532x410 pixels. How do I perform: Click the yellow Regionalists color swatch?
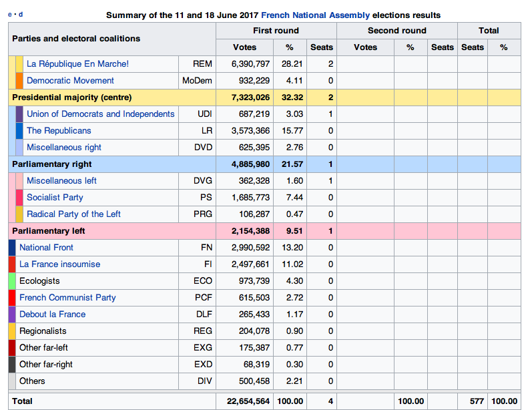12,331
